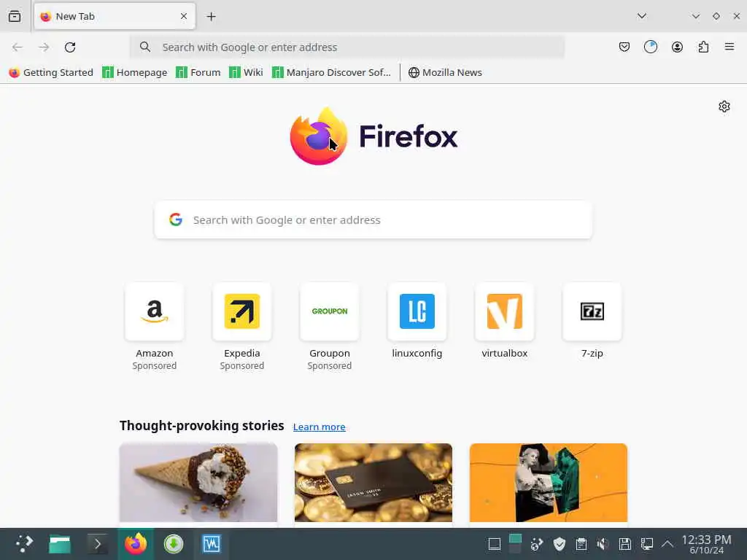Open volume control tray icon

(603, 544)
